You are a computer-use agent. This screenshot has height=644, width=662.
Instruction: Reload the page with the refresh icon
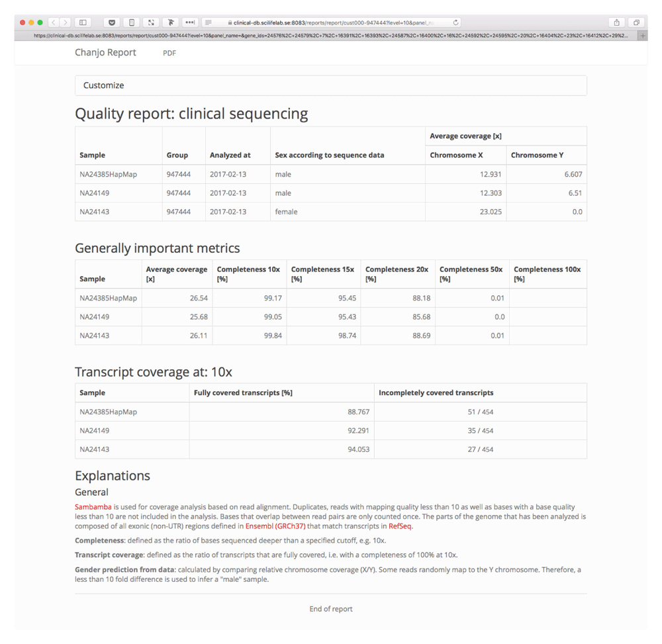(x=455, y=23)
